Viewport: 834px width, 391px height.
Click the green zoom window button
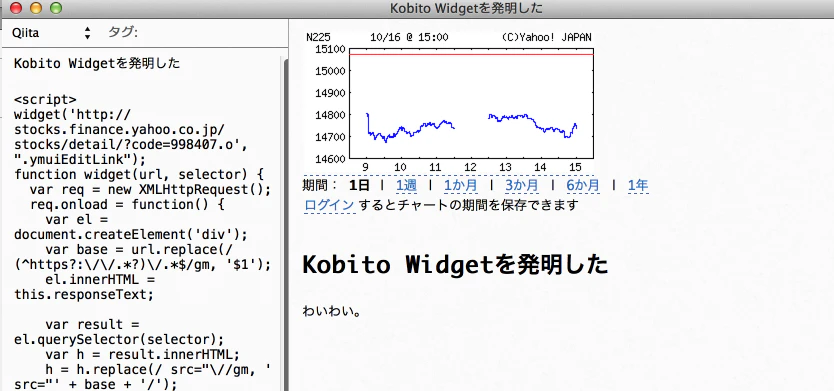point(56,8)
